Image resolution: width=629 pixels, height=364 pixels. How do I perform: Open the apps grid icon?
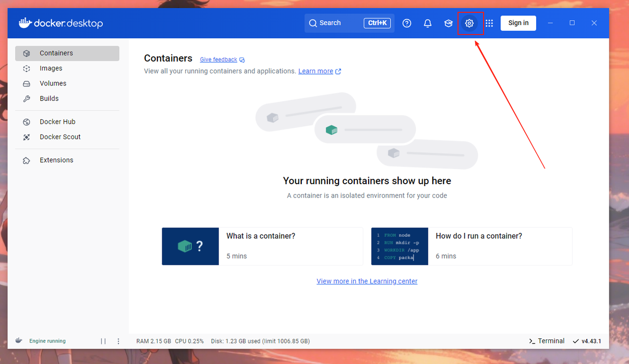(x=489, y=23)
